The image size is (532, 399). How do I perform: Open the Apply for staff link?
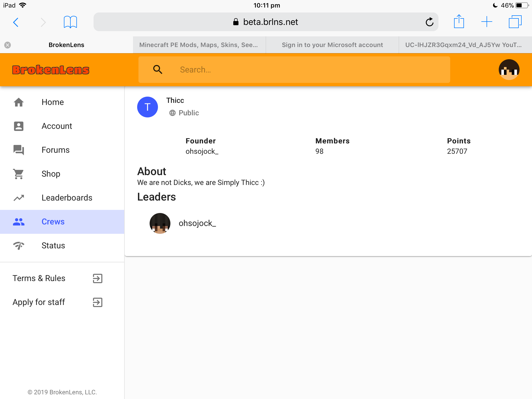[39, 302]
